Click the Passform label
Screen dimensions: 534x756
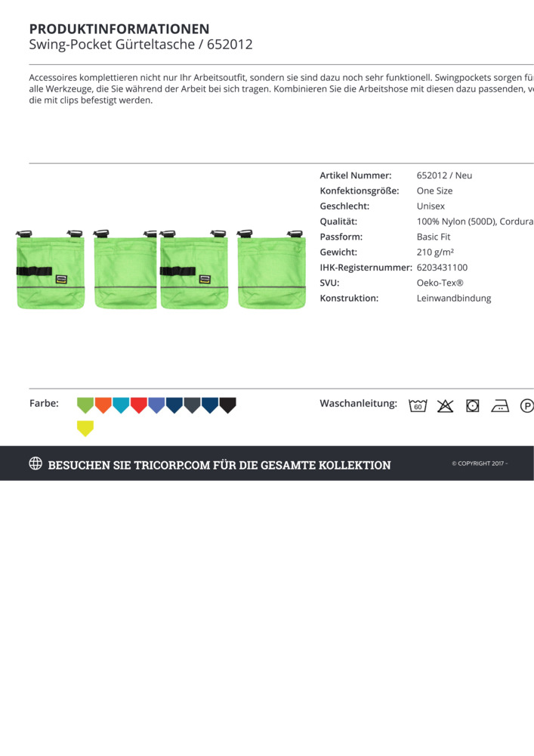[341, 237]
